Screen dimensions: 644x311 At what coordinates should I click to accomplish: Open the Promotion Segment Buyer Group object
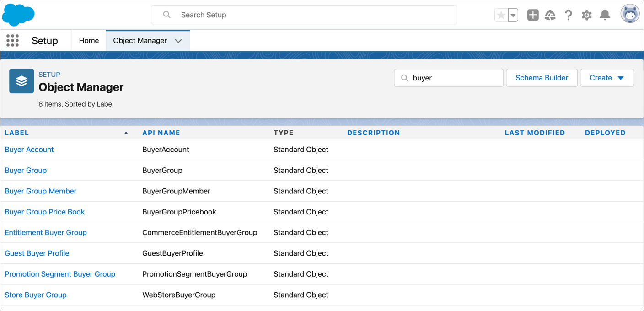click(x=60, y=274)
